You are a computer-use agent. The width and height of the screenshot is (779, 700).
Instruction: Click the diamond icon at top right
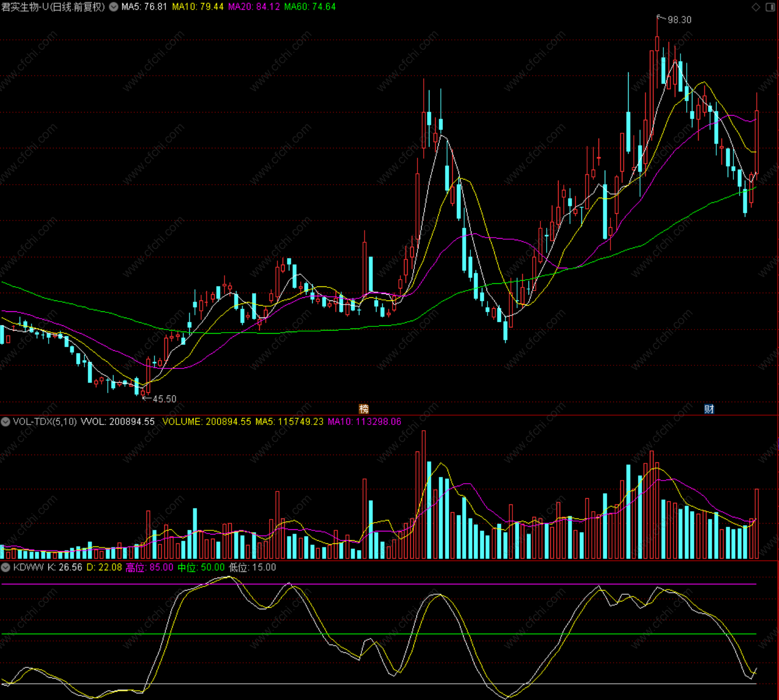[756, 7]
